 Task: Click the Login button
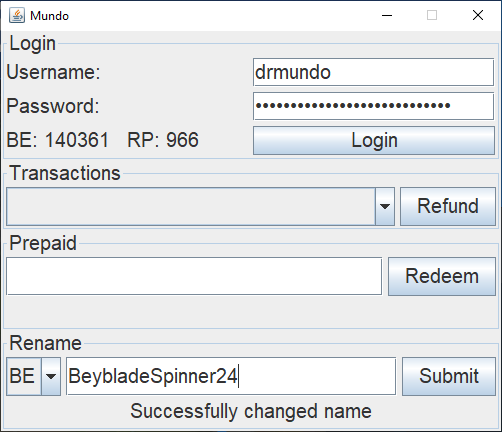[x=374, y=140]
